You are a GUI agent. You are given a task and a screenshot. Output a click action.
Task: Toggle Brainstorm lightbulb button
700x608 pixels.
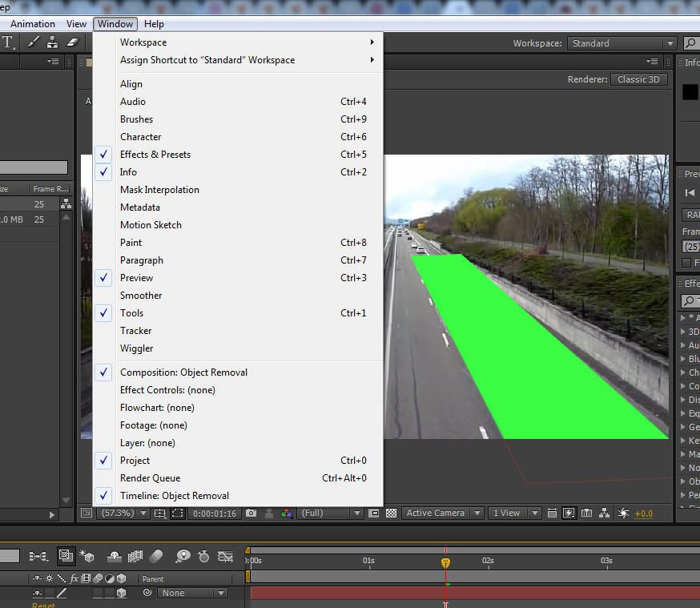coord(183,556)
